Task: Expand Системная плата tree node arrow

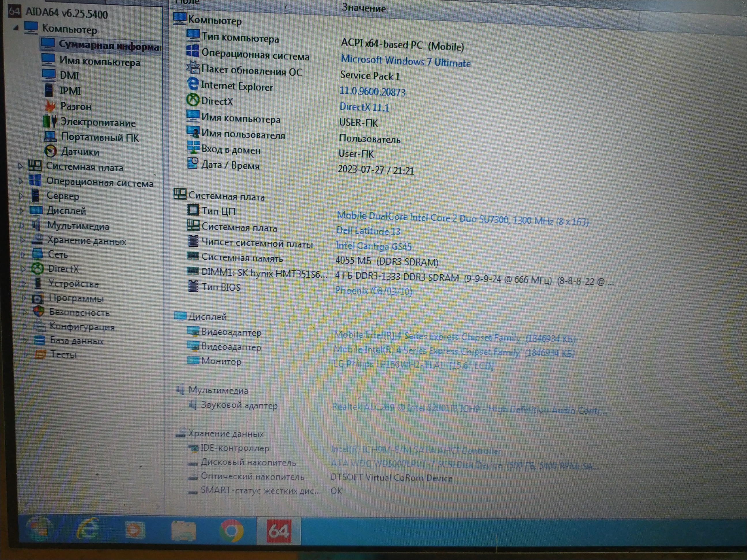Action: tap(20, 166)
